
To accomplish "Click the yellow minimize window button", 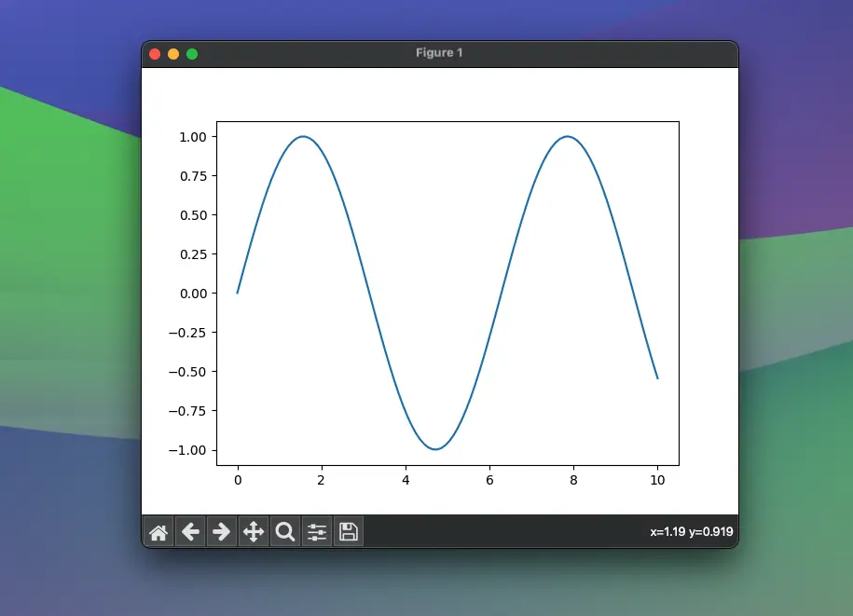I will 173,54.
